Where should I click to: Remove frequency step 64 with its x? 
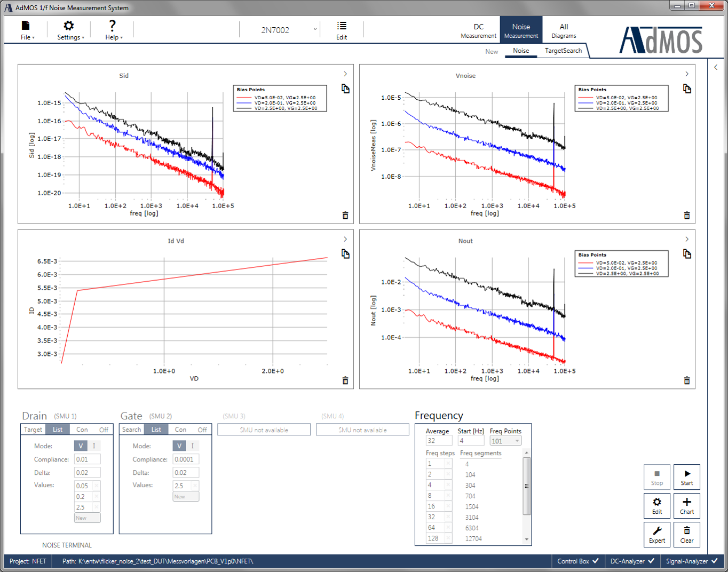448,528
